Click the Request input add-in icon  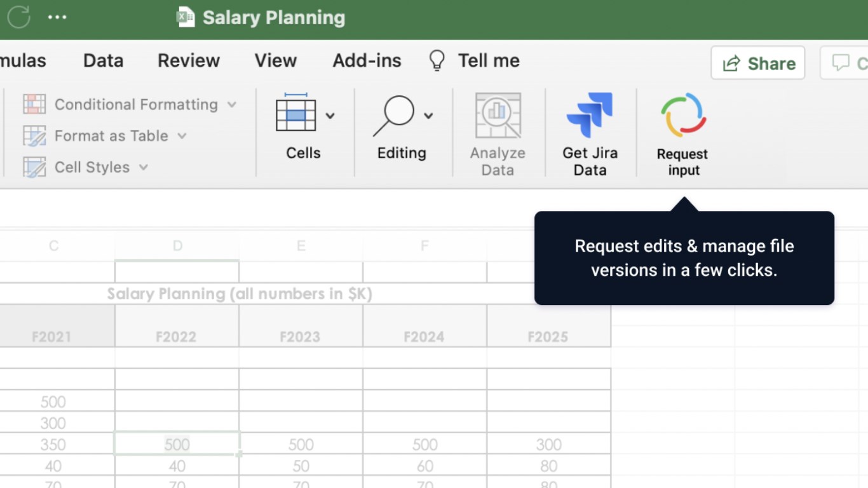pos(683,116)
